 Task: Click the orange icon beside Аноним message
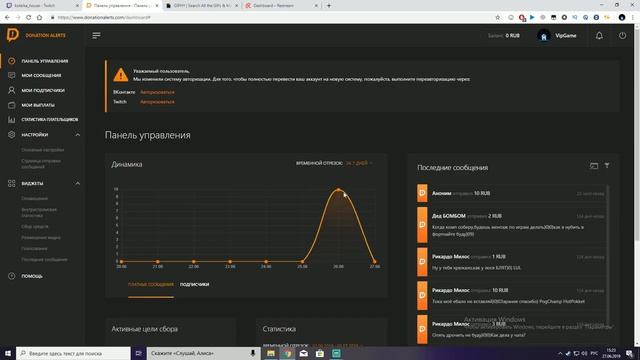[422, 193]
